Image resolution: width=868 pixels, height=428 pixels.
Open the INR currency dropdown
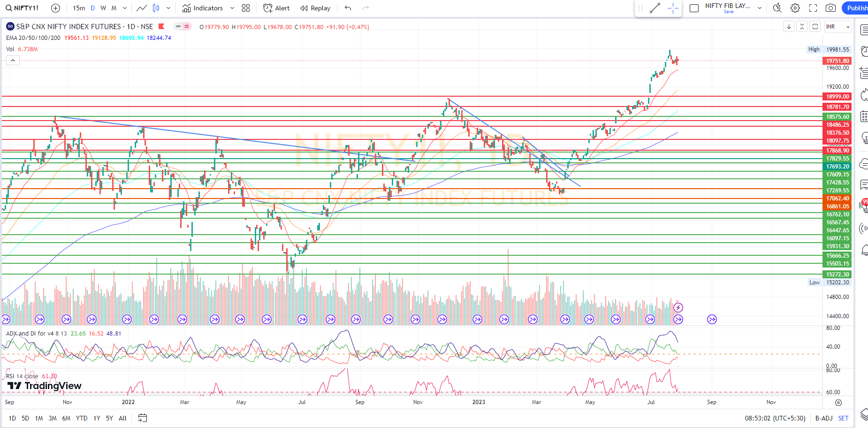click(x=838, y=27)
